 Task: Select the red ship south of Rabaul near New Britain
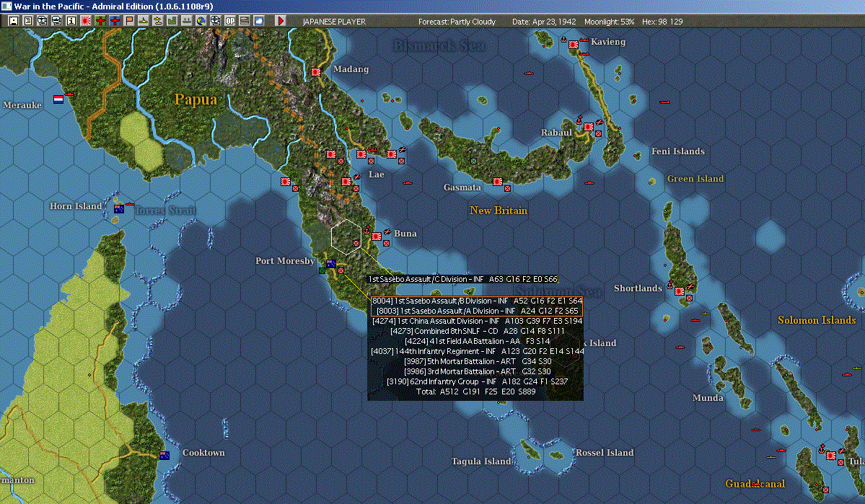[x=589, y=182]
